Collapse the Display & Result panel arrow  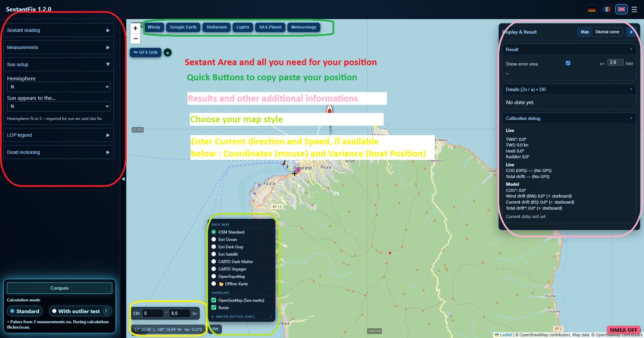coord(631,32)
